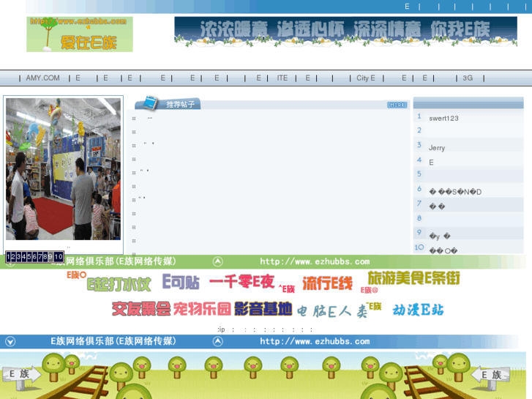The width and height of the screenshot is (532, 399).
Task: Open user swert123 in the ranking list
Action: 443,118
